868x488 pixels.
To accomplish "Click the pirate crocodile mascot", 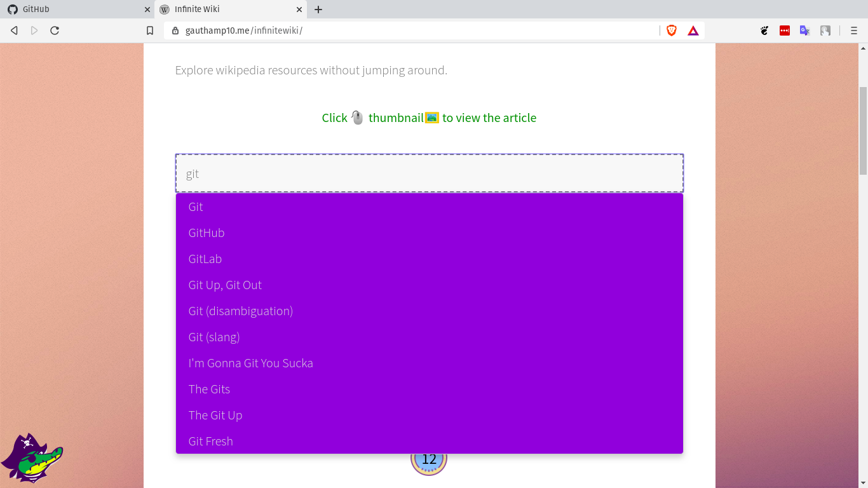I will click(x=32, y=458).
